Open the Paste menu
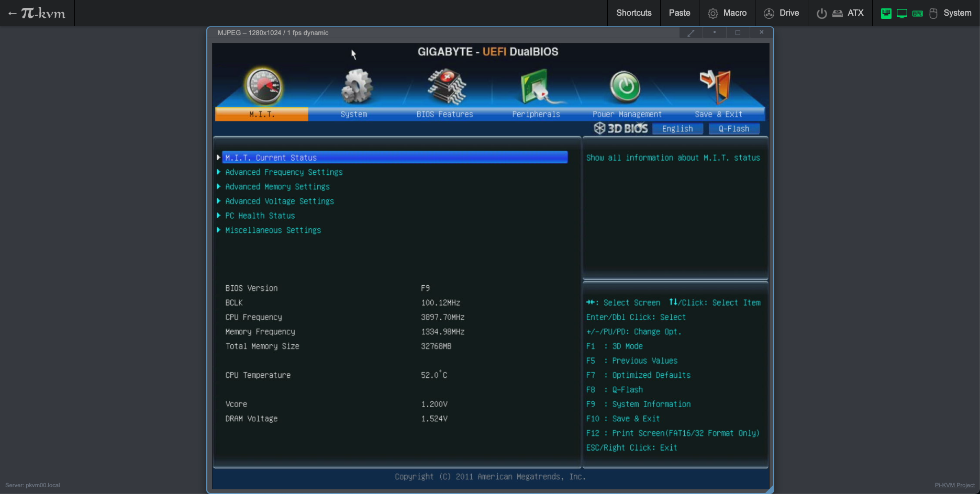 coord(680,13)
